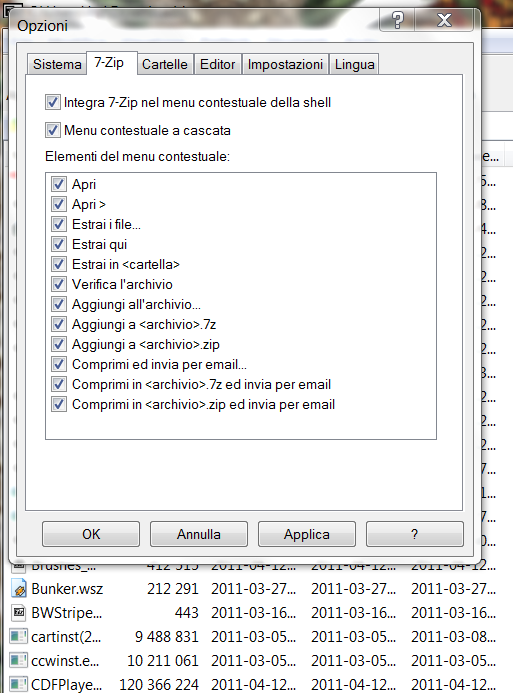Click '2011-03-08...' date in cartinst row

(453, 637)
